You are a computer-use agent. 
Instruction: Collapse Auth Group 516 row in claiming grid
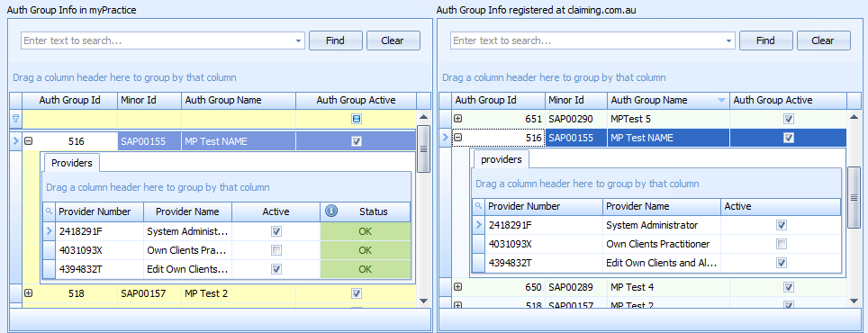(x=457, y=137)
